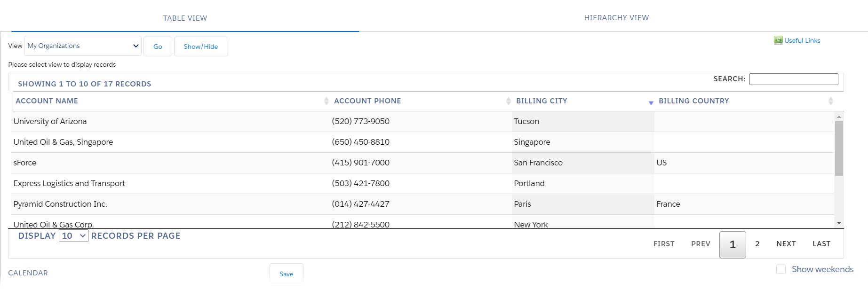This screenshot has height=289, width=868.
Task: Switch to Hierarchy View tab
Action: tap(616, 18)
